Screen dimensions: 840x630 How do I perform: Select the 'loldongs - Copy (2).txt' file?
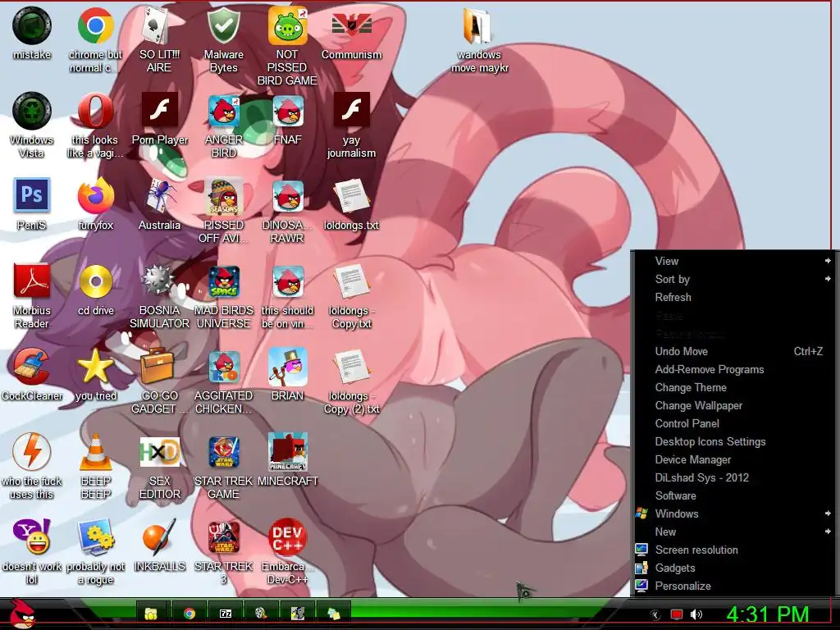[351, 381]
